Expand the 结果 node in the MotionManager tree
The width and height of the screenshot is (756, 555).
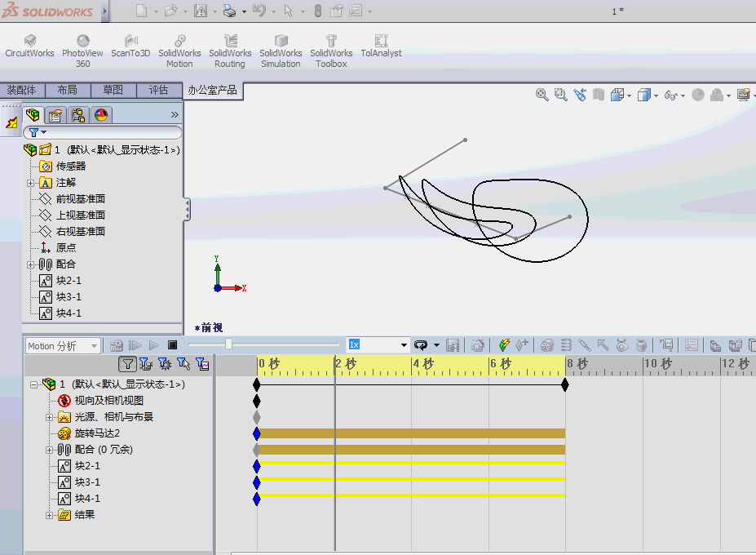click(x=50, y=514)
